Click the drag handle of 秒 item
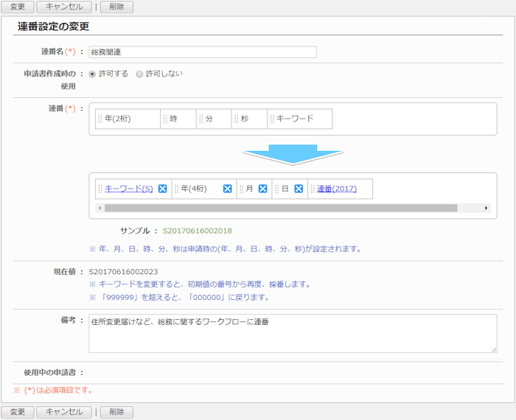516x420 pixels. 236,119
